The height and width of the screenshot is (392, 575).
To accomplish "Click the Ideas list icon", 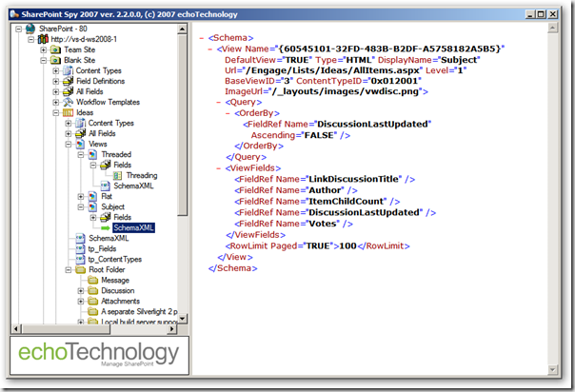I will pyautogui.click(x=68, y=112).
